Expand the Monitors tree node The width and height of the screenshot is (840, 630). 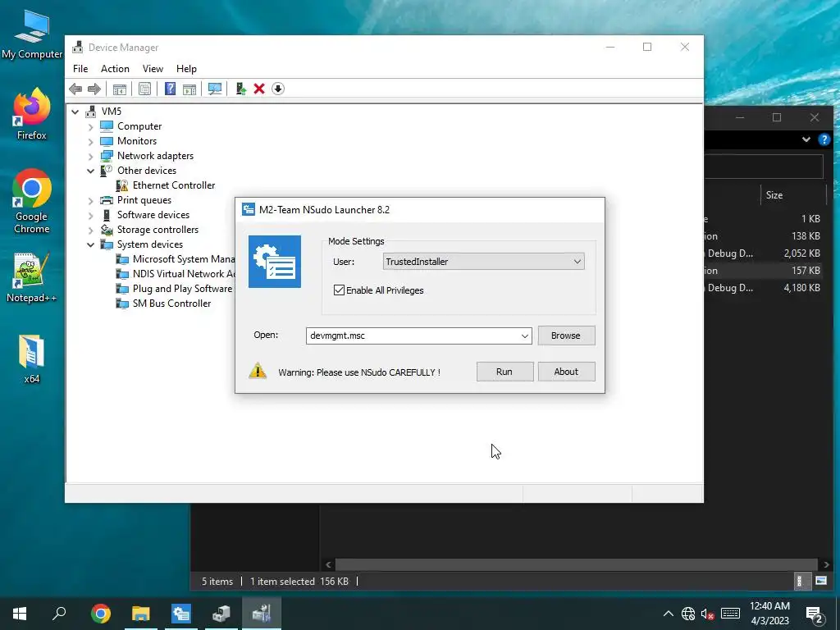[90, 141]
